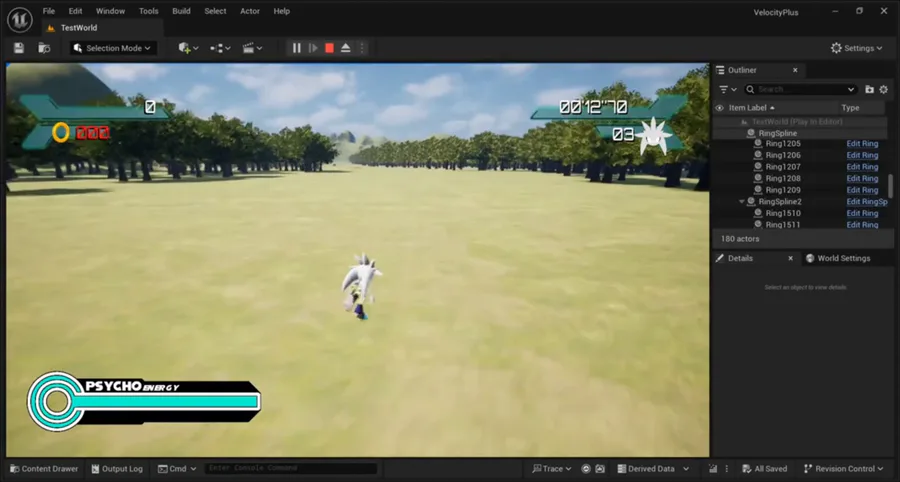
Task: Pause the play-in-editor simulation
Action: pyautogui.click(x=297, y=48)
